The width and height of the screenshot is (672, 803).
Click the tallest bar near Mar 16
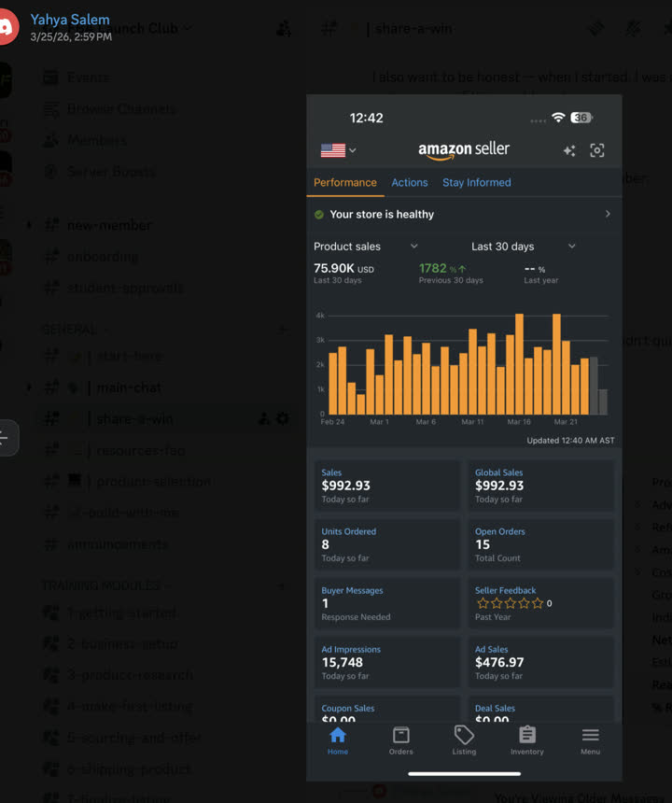pyautogui.click(x=519, y=363)
